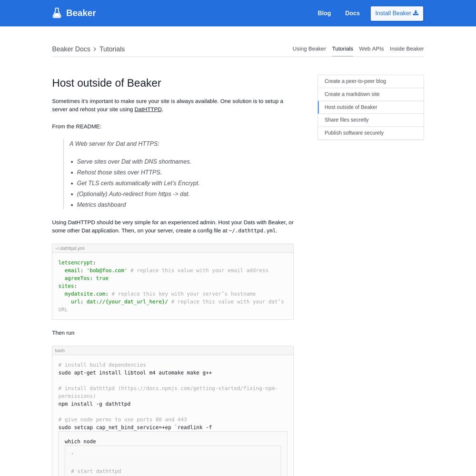The width and height of the screenshot is (476, 476).
Task: Open Publish software securely tutorial
Action: tap(371, 133)
